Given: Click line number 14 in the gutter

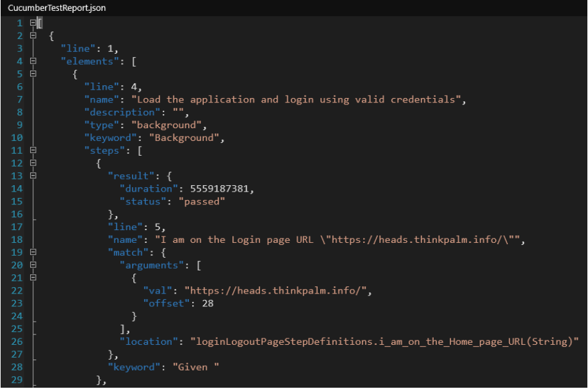Looking at the screenshot, I should [17, 188].
